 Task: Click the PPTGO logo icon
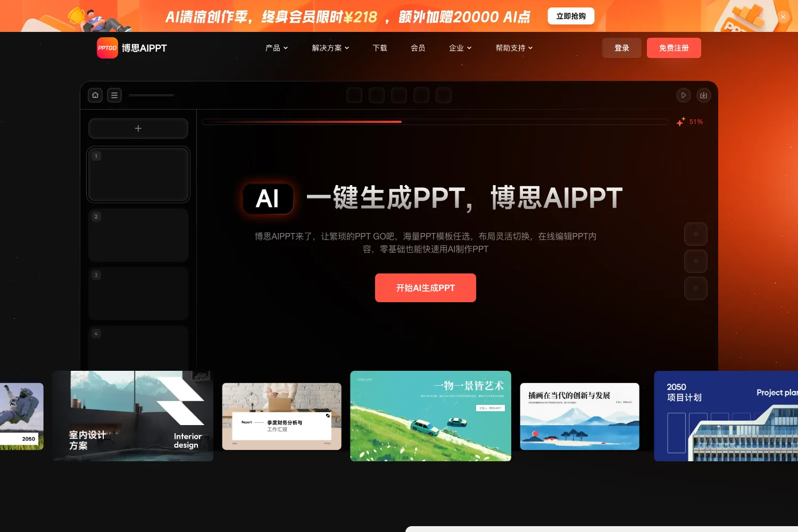pyautogui.click(x=107, y=48)
